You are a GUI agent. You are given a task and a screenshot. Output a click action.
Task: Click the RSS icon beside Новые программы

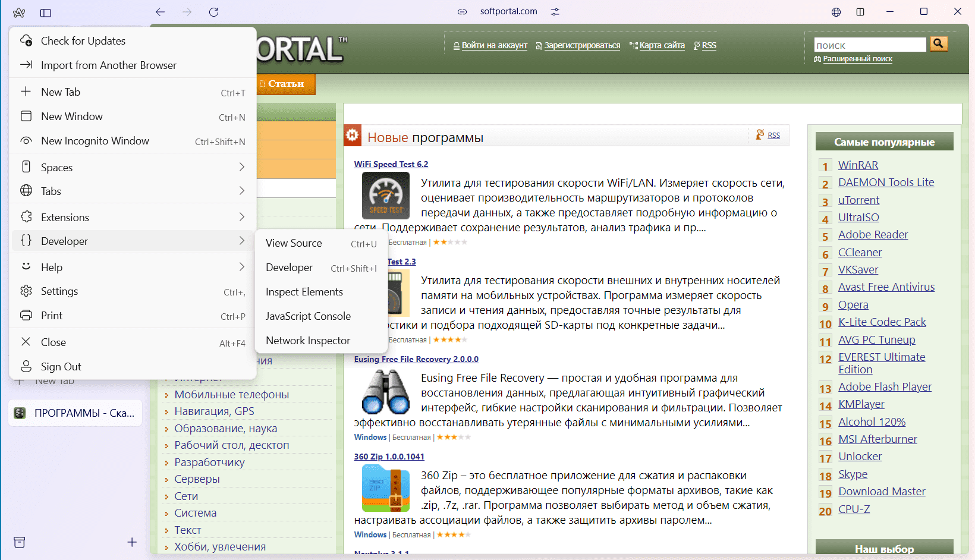[760, 135]
